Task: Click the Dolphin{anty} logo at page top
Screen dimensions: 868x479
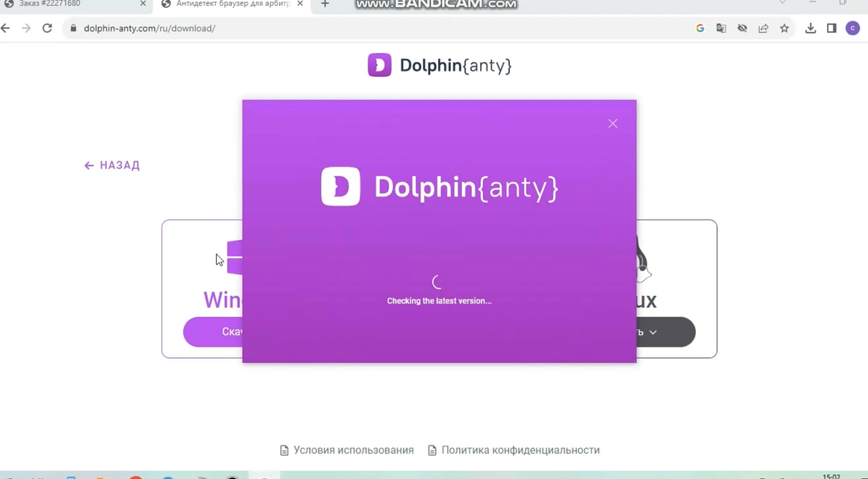Action: point(440,65)
